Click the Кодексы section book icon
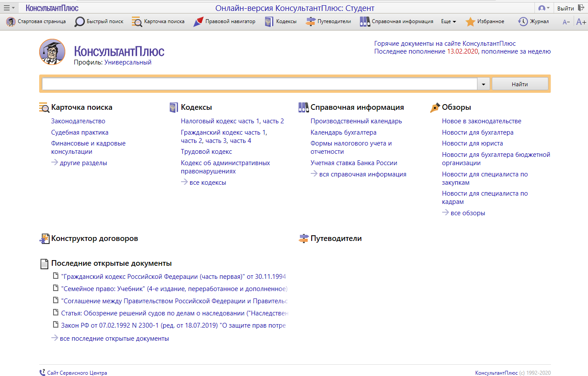The height and width of the screenshot is (376, 588). [x=174, y=108]
